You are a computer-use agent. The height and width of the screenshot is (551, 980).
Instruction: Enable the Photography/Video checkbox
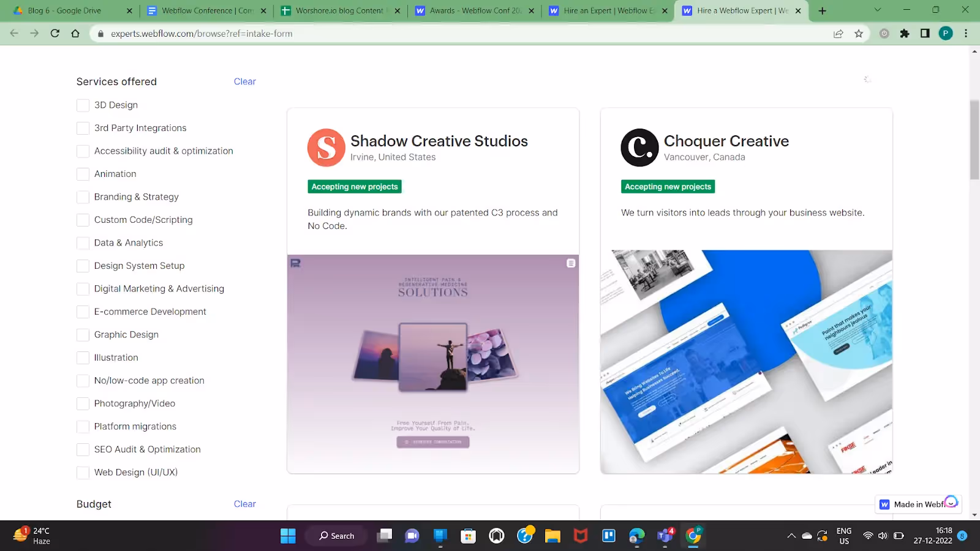(x=83, y=403)
